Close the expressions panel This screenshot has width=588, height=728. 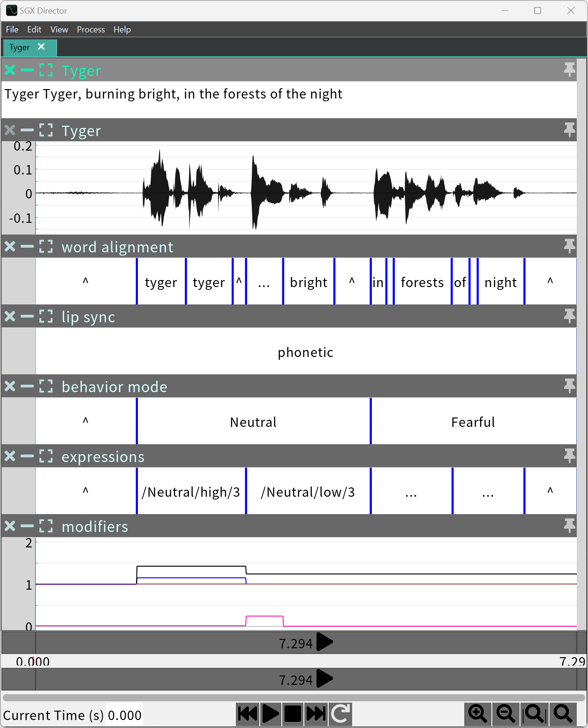pyautogui.click(x=9, y=455)
